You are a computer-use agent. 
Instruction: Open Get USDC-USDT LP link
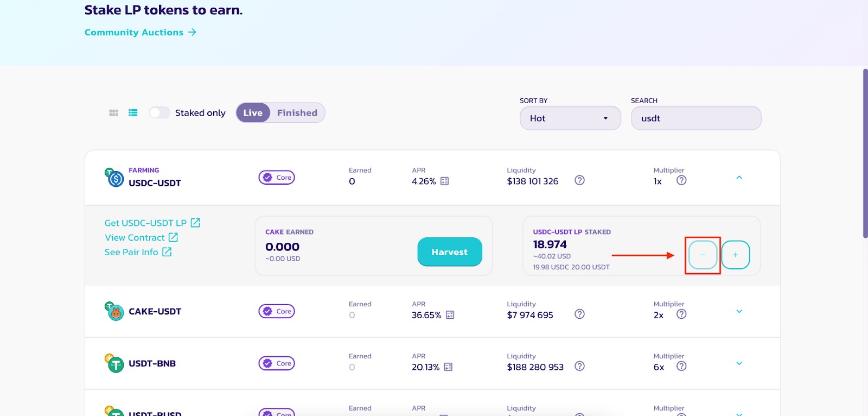point(152,223)
